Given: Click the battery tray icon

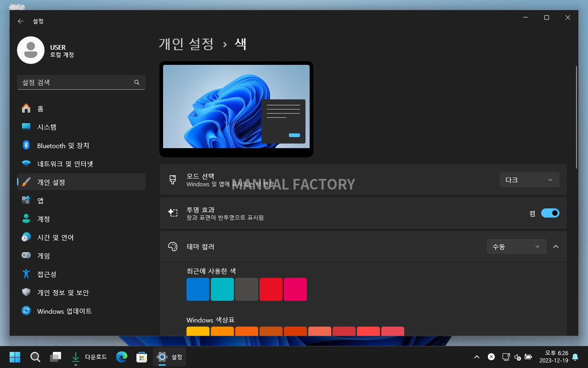Looking at the screenshot, I should (x=528, y=357).
